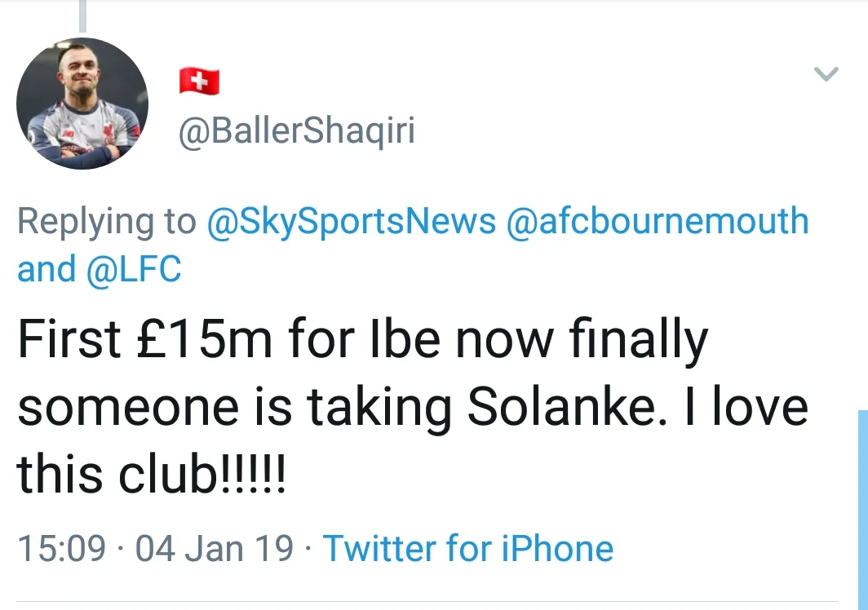Click the "Twitter for iPhone" source link

[468, 548]
